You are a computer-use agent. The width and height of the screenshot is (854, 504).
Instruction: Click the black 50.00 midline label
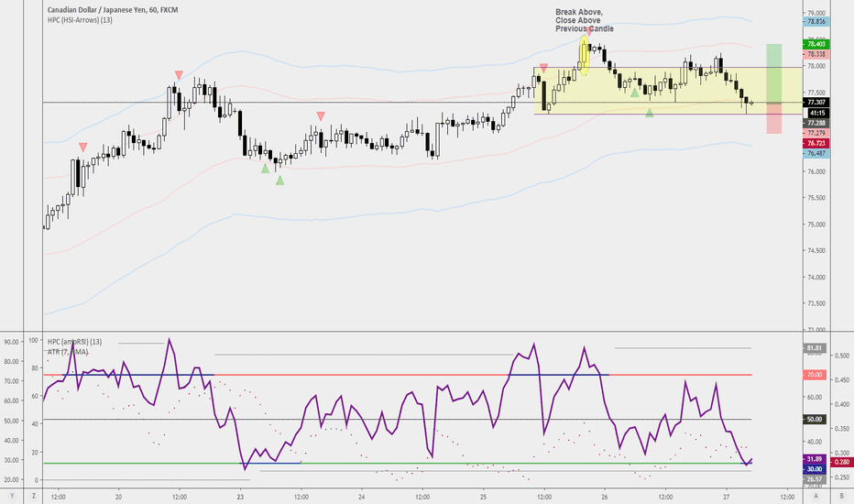click(815, 420)
